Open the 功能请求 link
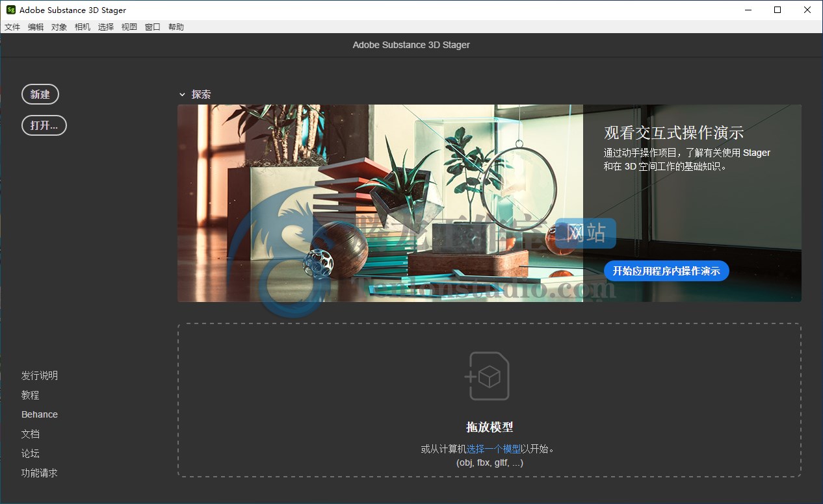Viewport: 823px width, 504px height. [x=40, y=473]
